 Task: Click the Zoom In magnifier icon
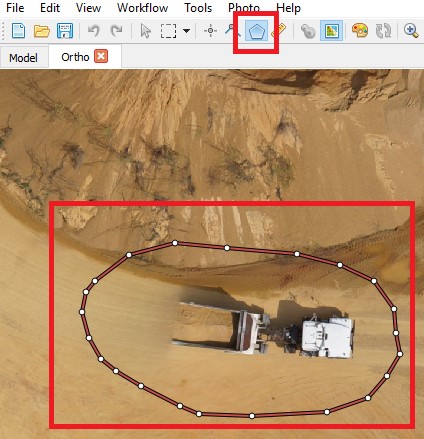pyautogui.click(x=411, y=30)
